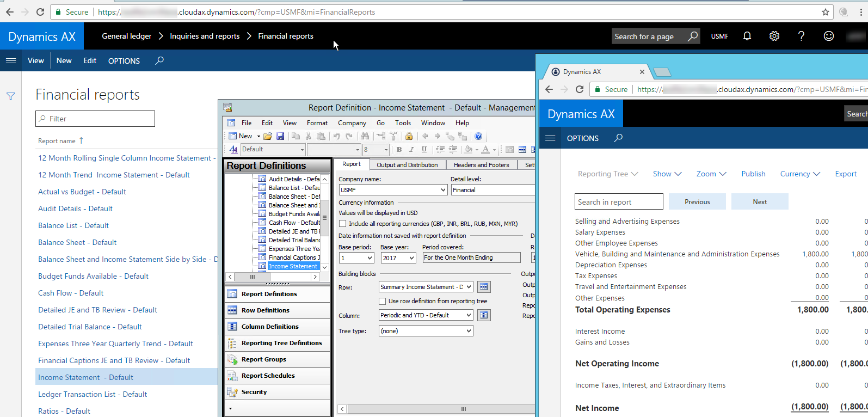Click the Search in report field

[x=619, y=201]
